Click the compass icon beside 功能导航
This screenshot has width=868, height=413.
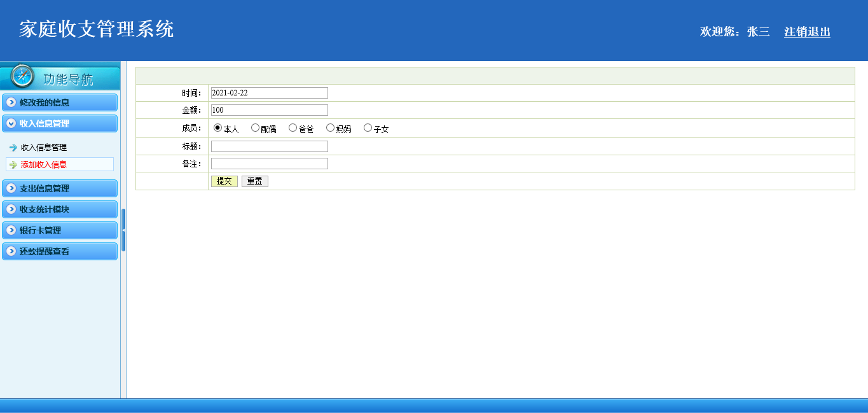coord(23,76)
